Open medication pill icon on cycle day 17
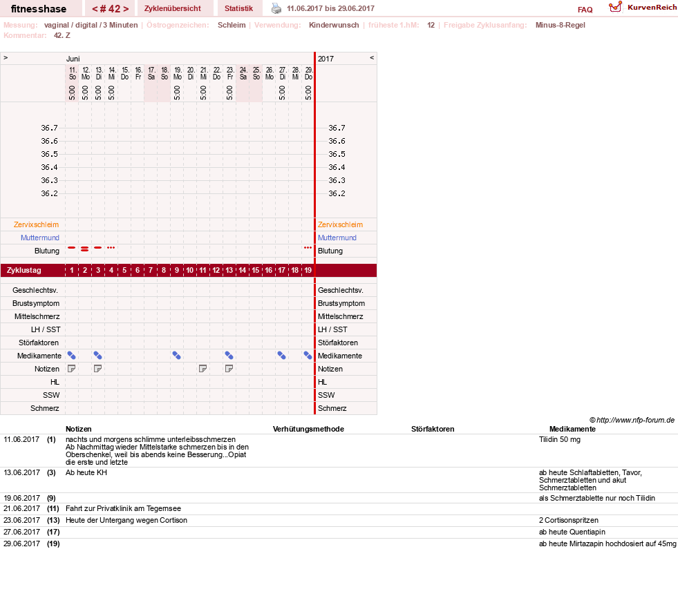 point(282,356)
